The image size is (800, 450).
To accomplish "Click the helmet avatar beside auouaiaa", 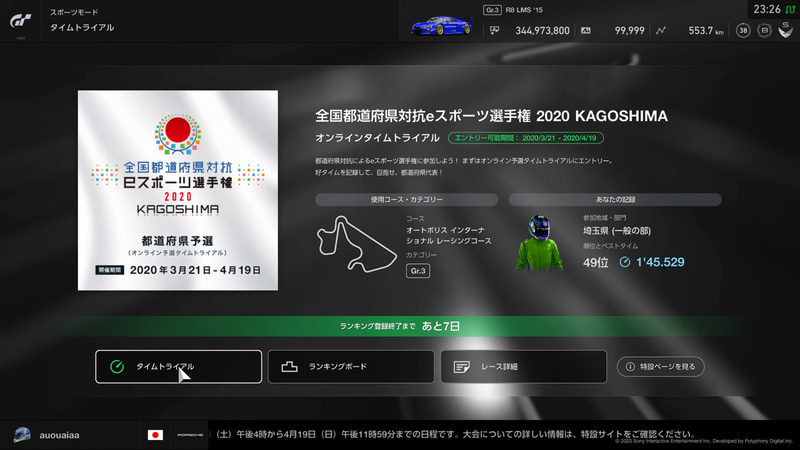I will (22, 435).
